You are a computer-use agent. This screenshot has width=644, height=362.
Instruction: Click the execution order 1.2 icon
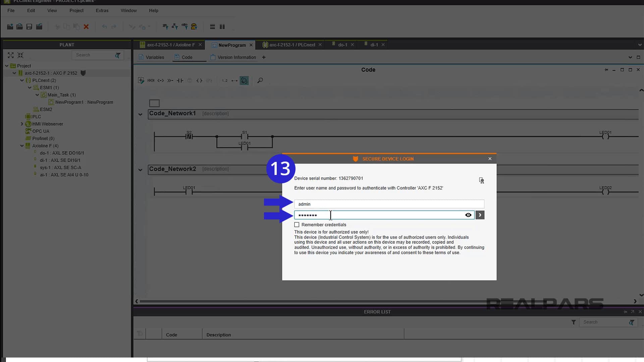coord(224,80)
